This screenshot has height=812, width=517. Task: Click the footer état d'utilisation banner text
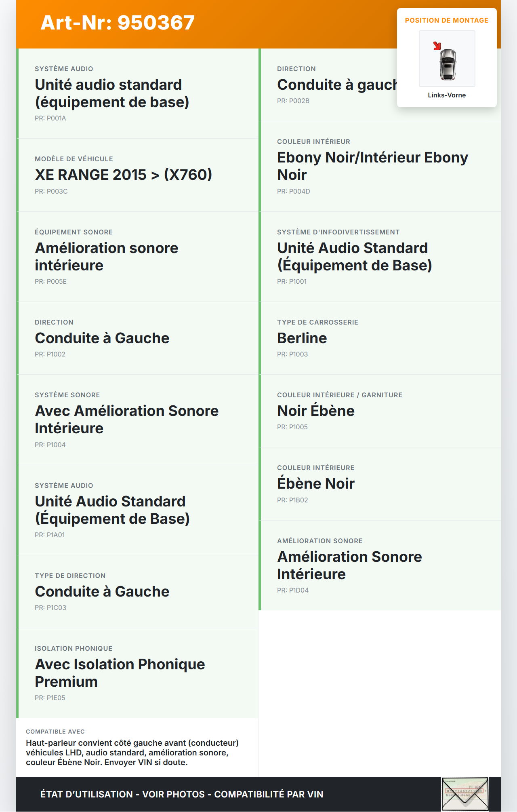[x=182, y=794]
